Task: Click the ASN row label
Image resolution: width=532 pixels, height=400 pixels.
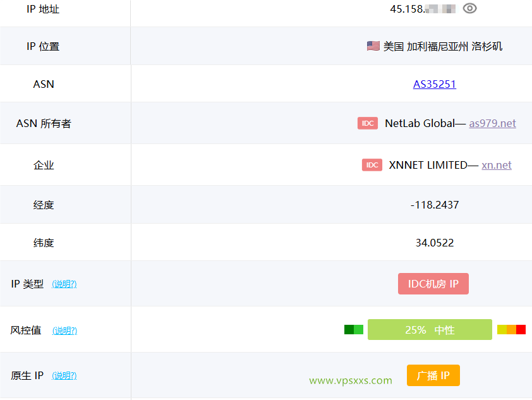Action: (x=44, y=84)
